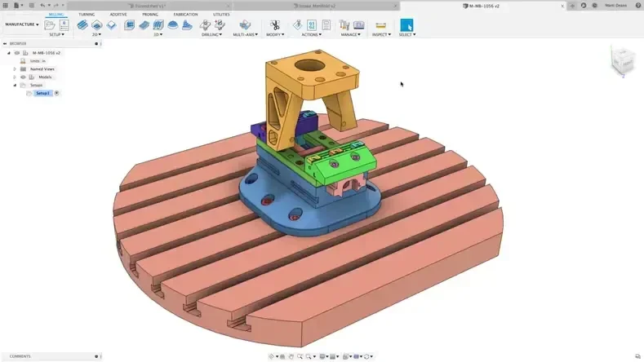Toggle visibility eye of M-MB-1056 v2 root
Viewport: 644px width, 362px height.
click(x=17, y=53)
